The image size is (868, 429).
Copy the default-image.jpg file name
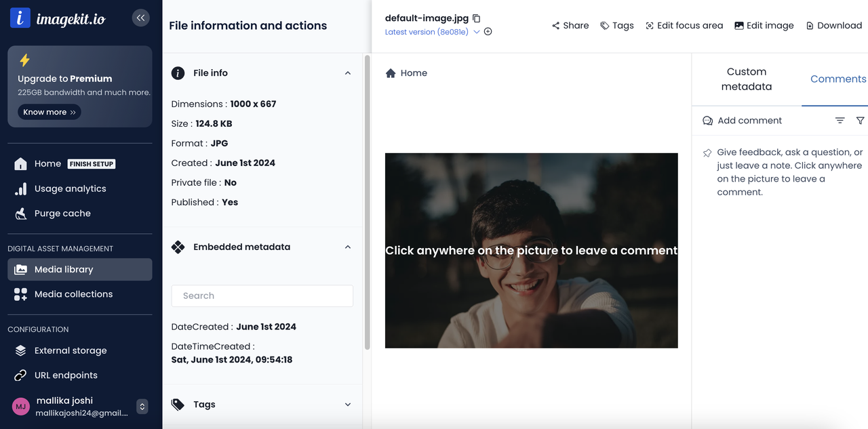point(477,18)
